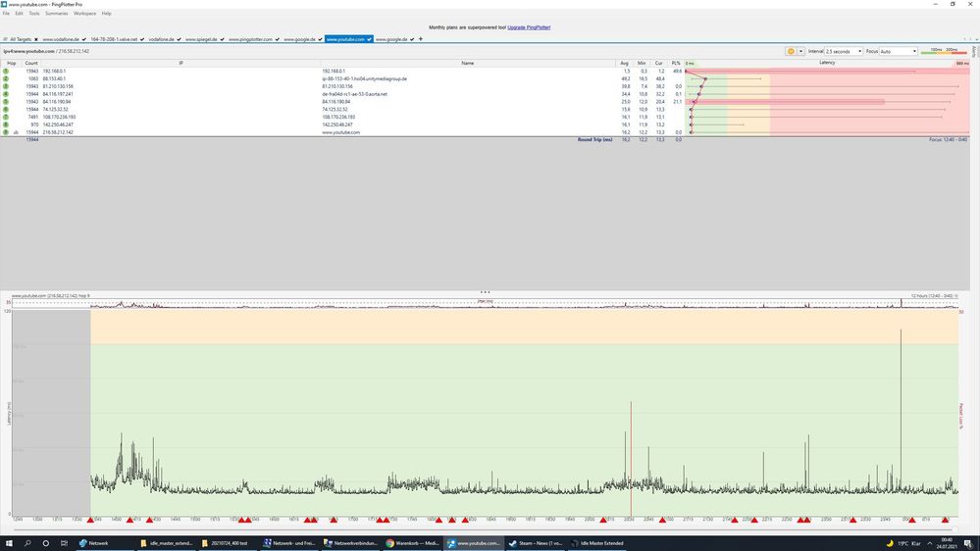This screenshot has height=551, width=980.
Task: Switch to the Chrome Warenkorb window
Action: click(x=412, y=543)
